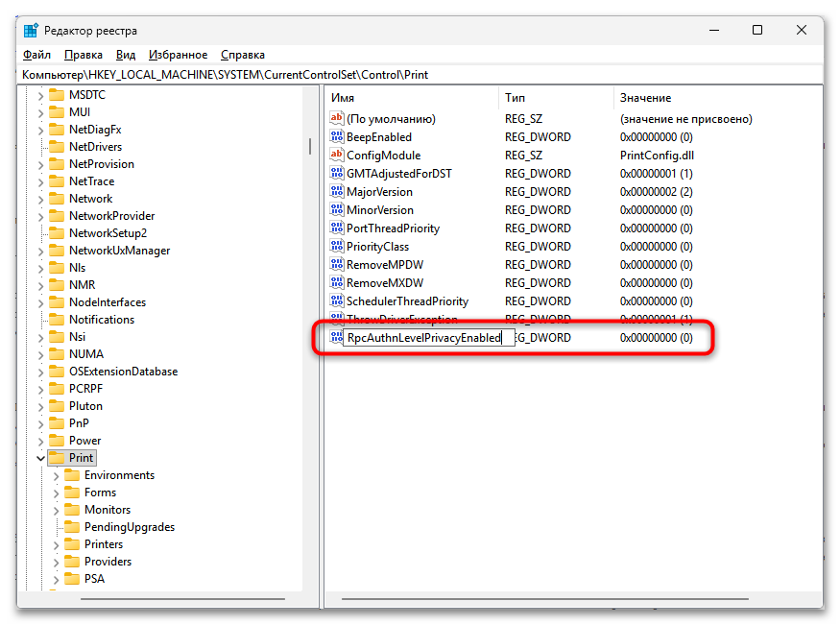840x625 pixels.
Task: Open the Файл menu
Action: [x=36, y=55]
